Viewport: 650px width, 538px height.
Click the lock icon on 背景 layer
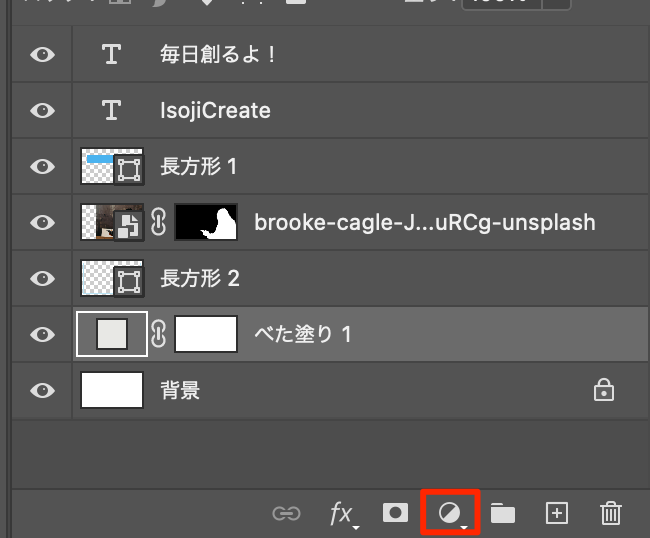(x=604, y=391)
